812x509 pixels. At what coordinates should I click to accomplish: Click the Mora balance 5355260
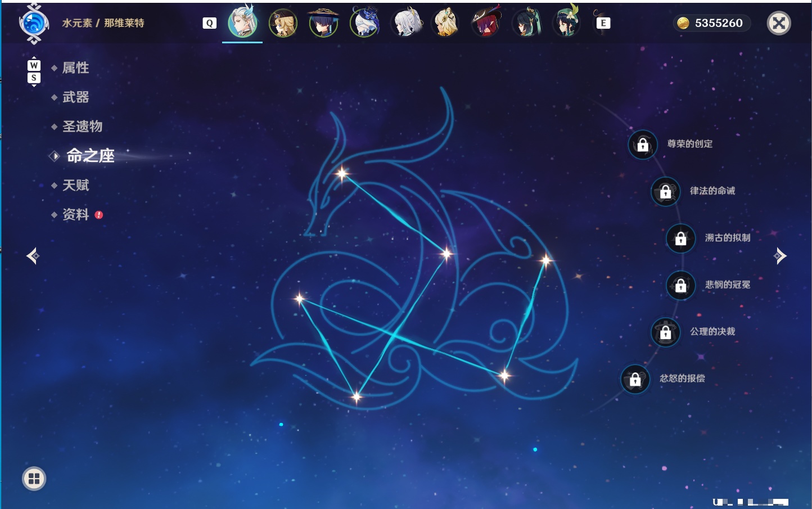(x=719, y=23)
